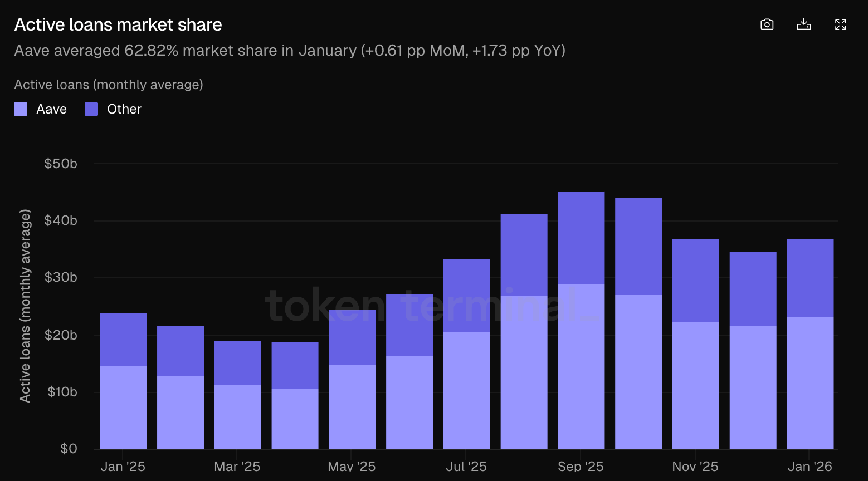Click the $50b y-axis label
The image size is (868, 481).
[x=61, y=164]
